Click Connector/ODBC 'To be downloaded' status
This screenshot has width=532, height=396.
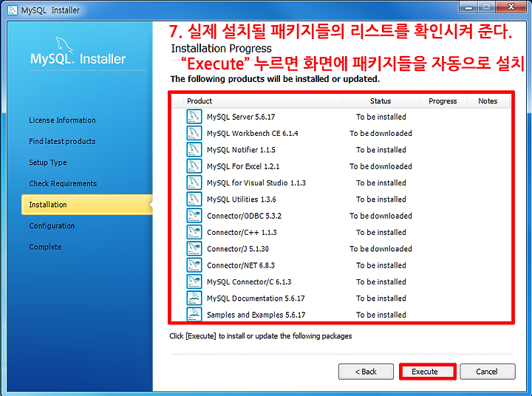tap(381, 216)
